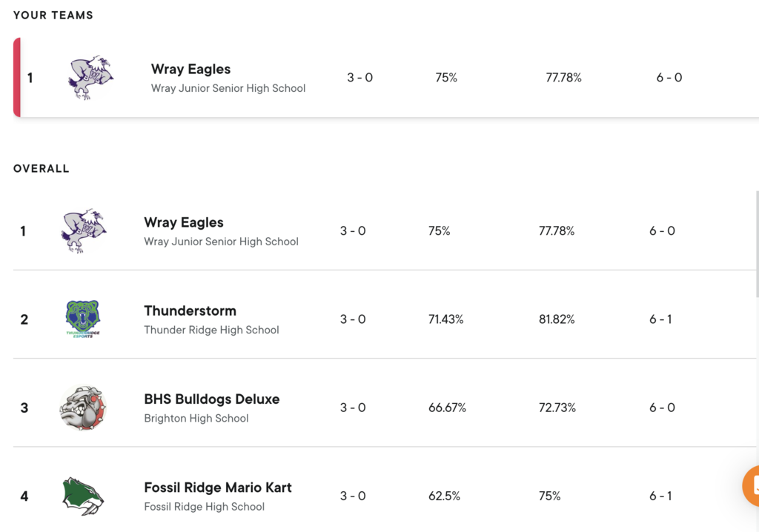Open the Thunderstorm team page
Viewport: 759px width, 532px height.
click(x=190, y=310)
